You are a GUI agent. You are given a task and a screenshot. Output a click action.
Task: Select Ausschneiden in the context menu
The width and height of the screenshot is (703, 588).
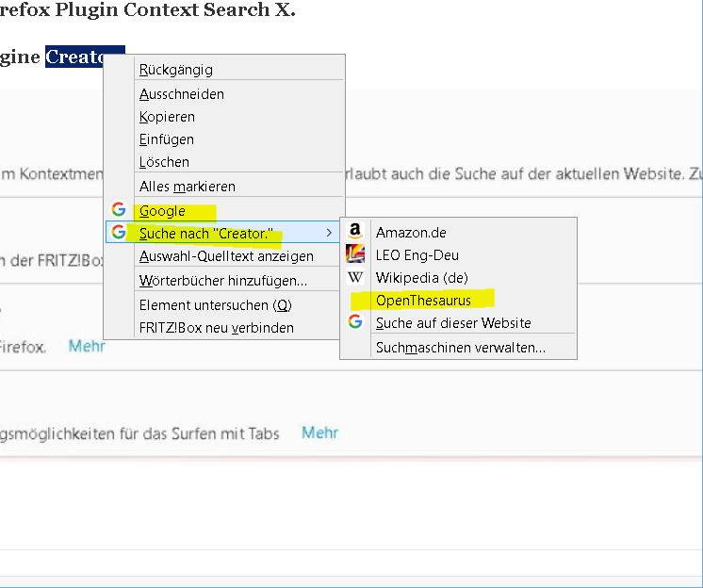point(224,94)
